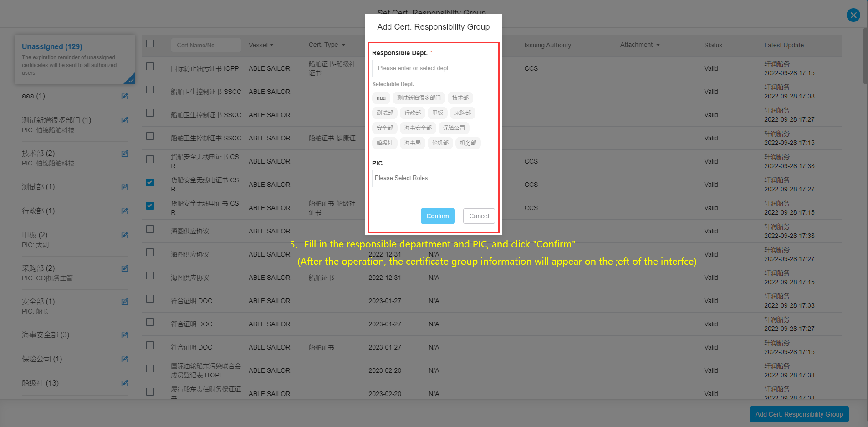Edit the 海事安全部 group
Viewport: 868px width, 427px height.
(x=125, y=335)
